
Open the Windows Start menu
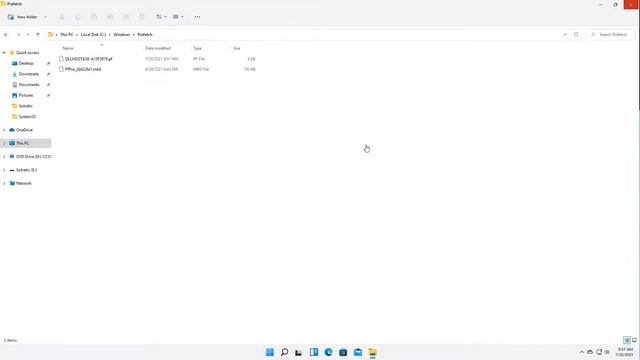coord(270,352)
